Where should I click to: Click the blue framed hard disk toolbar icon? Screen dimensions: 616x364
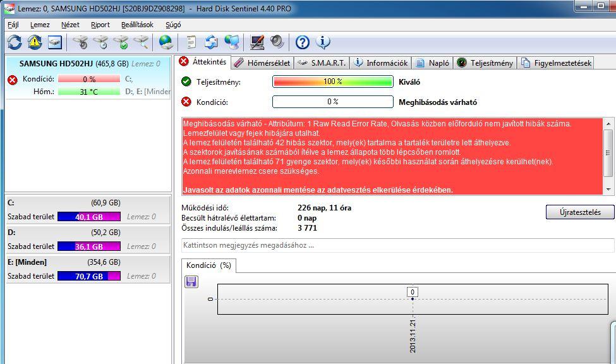pos(55,42)
